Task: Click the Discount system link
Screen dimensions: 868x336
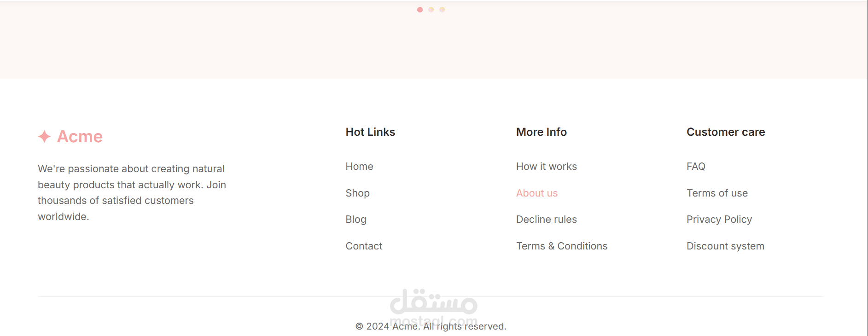Action: pyautogui.click(x=725, y=246)
